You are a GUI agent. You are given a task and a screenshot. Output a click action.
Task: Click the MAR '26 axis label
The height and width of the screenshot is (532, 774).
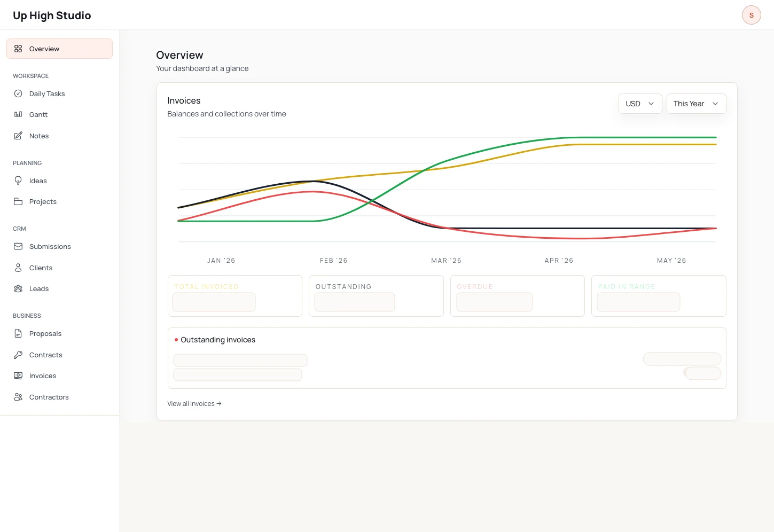point(447,261)
